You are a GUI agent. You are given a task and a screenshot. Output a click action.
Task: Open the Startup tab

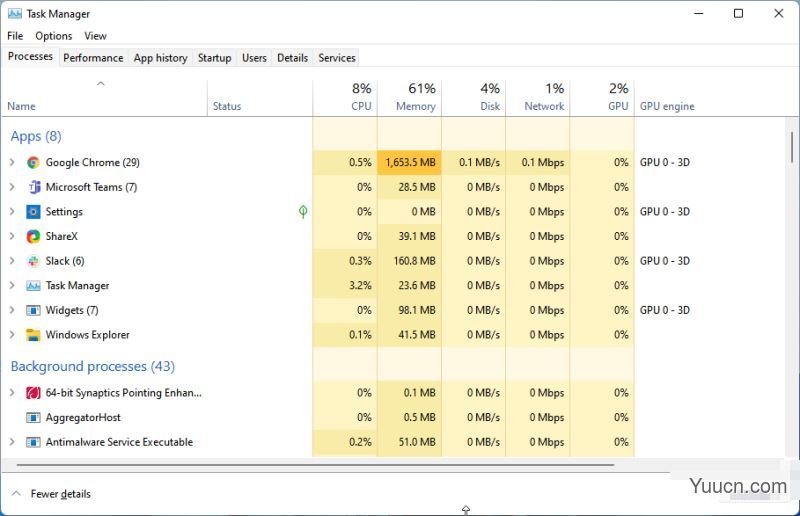point(215,58)
